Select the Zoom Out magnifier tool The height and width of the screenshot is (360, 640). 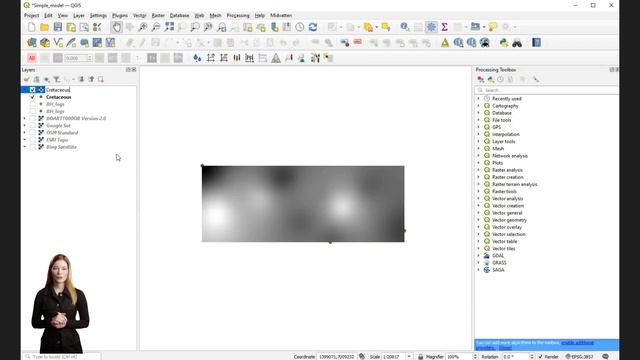click(x=156, y=27)
